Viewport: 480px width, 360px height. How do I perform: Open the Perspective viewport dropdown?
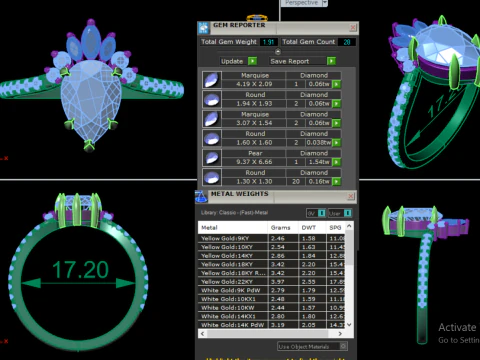point(324,3)
